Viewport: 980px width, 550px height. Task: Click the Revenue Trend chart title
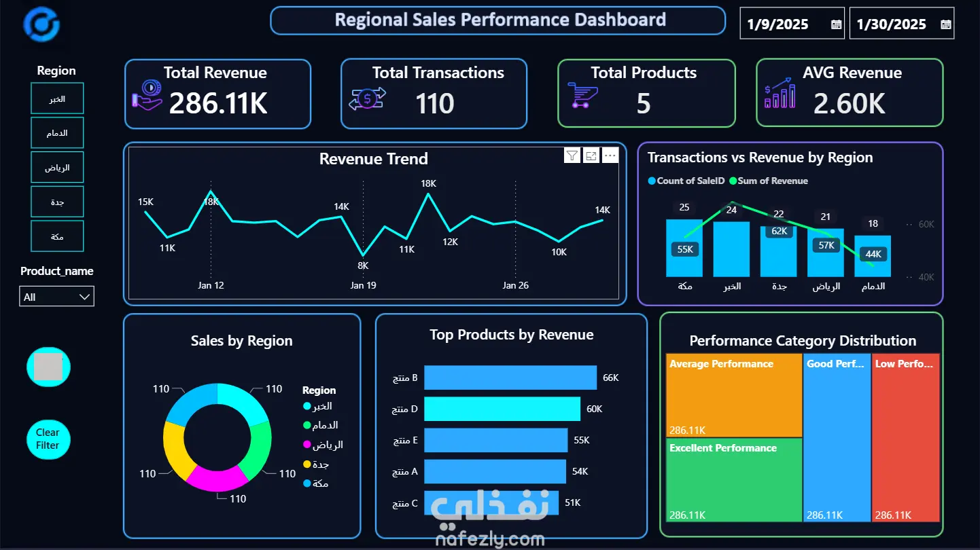coord(374,159)
